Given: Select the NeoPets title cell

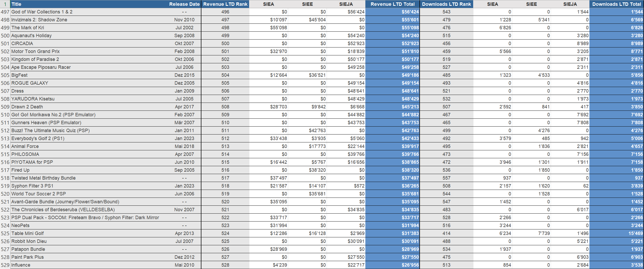Looking at the screenshot, I should pos(21,225).
